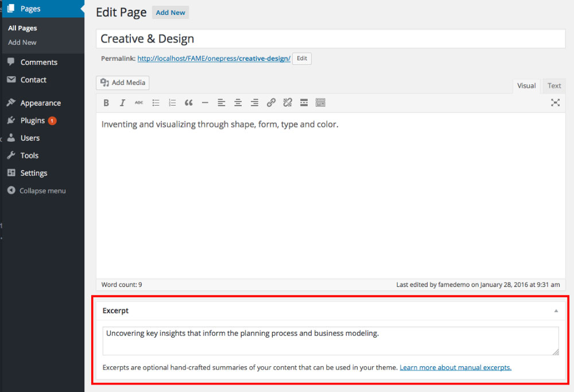The width and height of the screenshot is (574, 392).
Task: Click the Add Media button
Action: (x=123, y=83)
